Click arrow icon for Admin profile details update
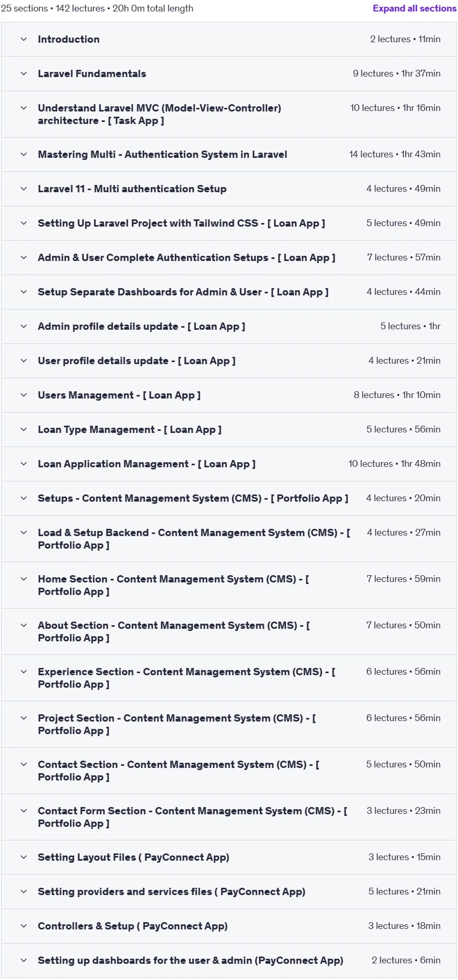Image resolution: width=458 pixels, height=980 pixels. coord(23,326)
